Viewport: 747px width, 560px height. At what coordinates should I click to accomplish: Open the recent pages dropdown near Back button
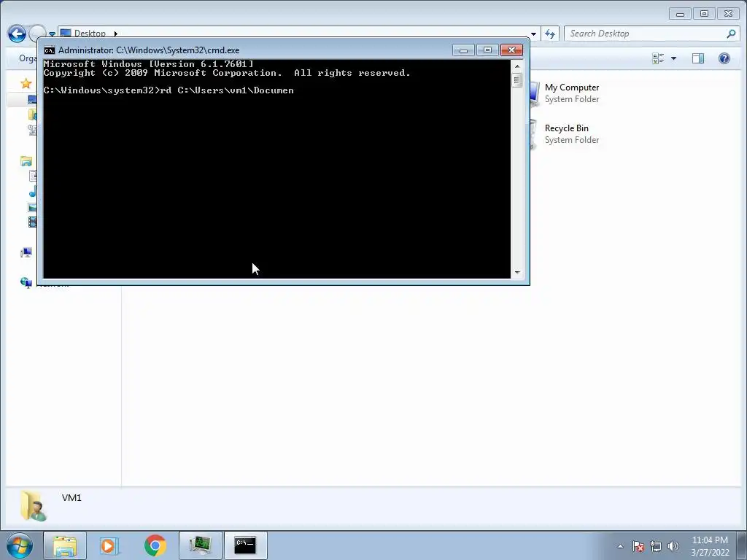(x=52, y=34)
